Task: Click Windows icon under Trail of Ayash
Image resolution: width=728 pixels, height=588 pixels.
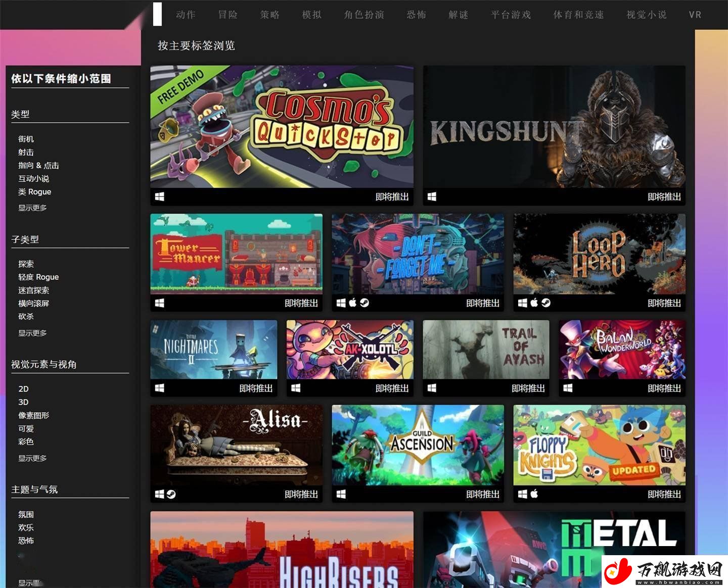Action: tap(432, 388)
